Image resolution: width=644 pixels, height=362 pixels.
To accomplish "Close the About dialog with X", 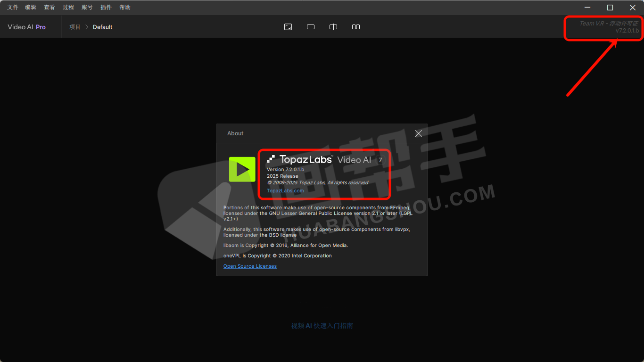I will point(418,133).
